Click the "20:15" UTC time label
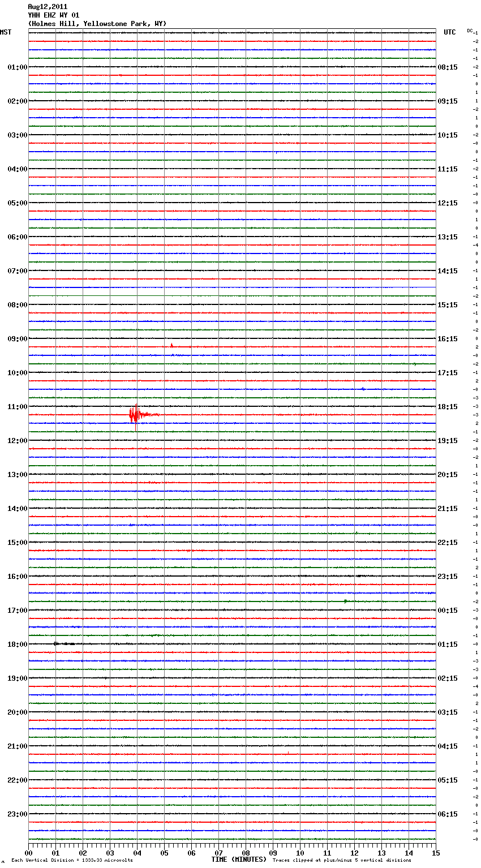481x868 pixels. 448,475
